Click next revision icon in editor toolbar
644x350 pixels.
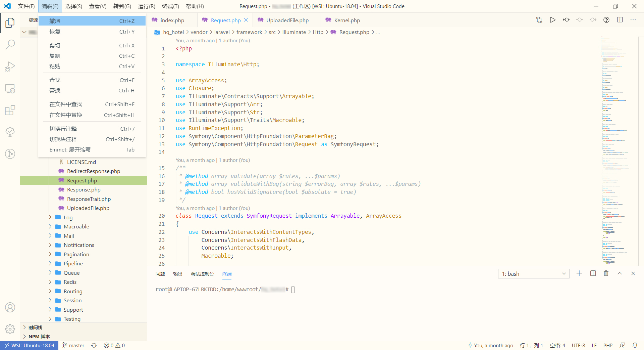pos(593,20)
